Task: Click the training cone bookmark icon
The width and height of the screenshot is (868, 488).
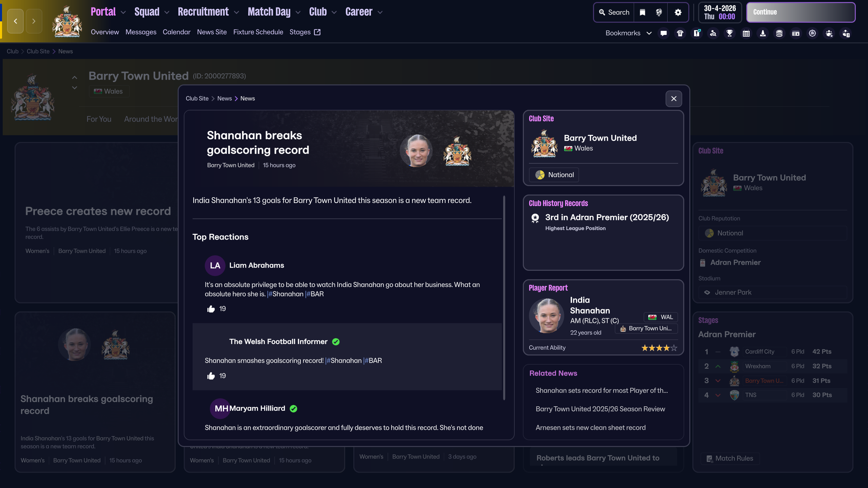Action: pyautogui.click(x=763, y=33)
